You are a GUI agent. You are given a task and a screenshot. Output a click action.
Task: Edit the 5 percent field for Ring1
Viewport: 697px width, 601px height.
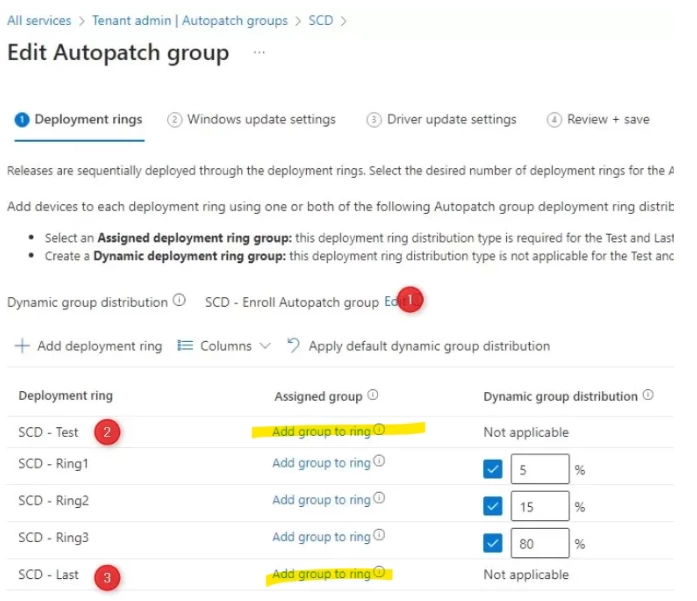[x=540, y=469]
